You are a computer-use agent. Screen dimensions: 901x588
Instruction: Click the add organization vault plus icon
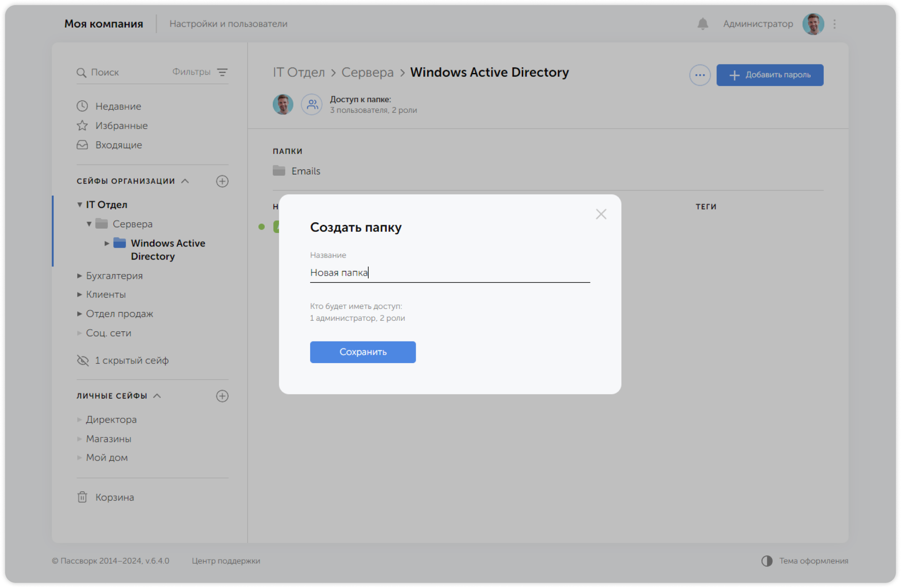point(222,181)
